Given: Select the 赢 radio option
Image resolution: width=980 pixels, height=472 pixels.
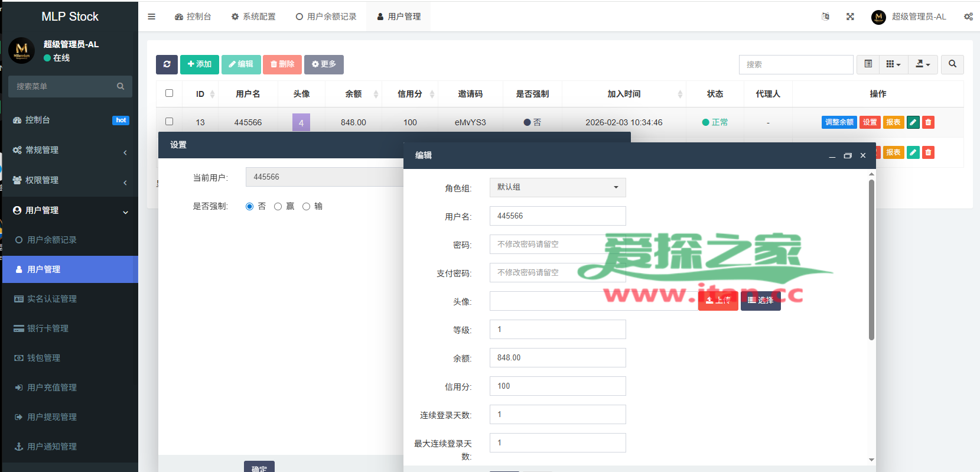Looking at the screenshot, I should coord(278,207).
